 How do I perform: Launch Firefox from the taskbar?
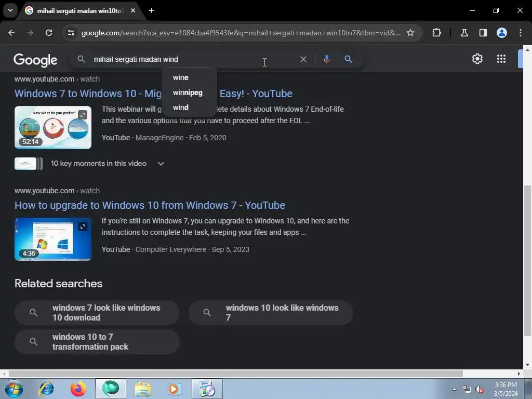pos(78,389)
